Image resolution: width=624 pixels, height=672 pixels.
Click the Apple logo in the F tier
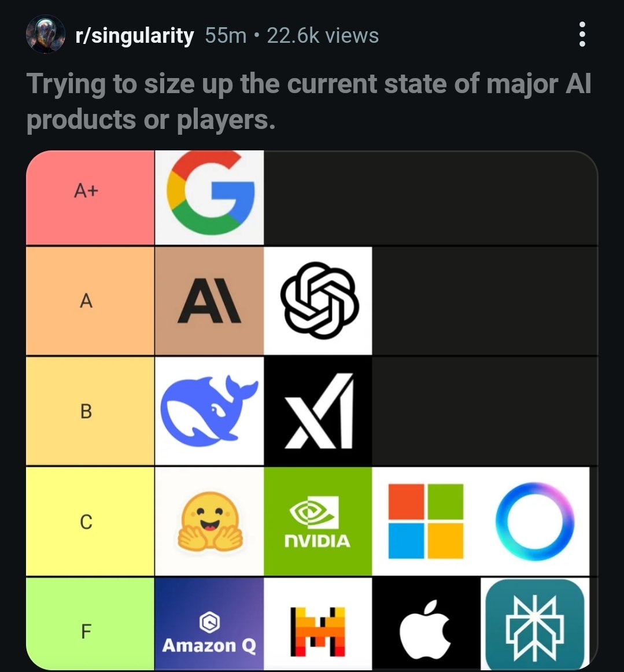pos(426,623)
